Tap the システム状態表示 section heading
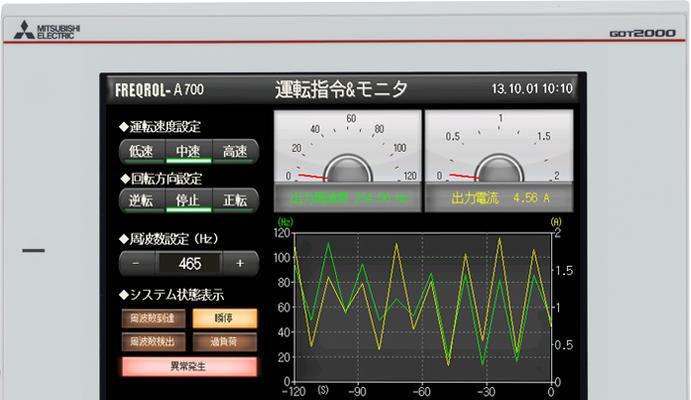 171,295
